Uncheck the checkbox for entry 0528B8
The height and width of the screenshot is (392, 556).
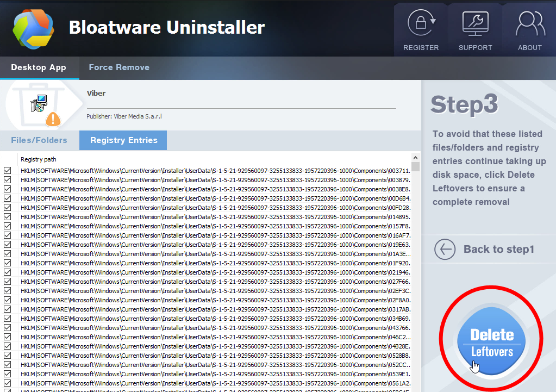7,356
